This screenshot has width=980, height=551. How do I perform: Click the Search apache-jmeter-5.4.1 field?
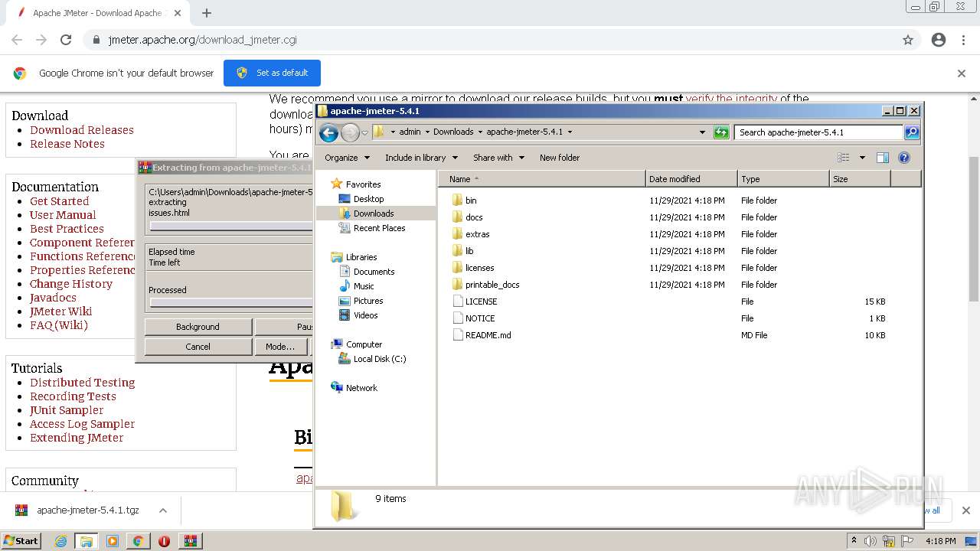pos(818,132)
